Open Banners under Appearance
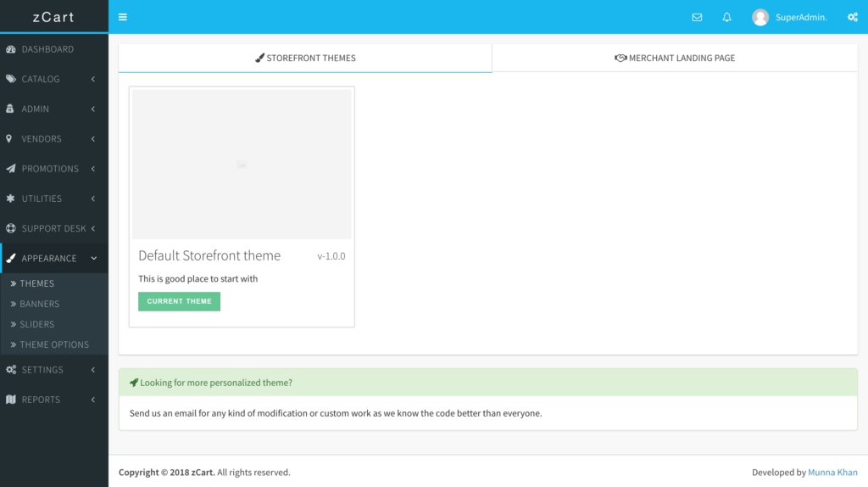 (x=40, y=304)
